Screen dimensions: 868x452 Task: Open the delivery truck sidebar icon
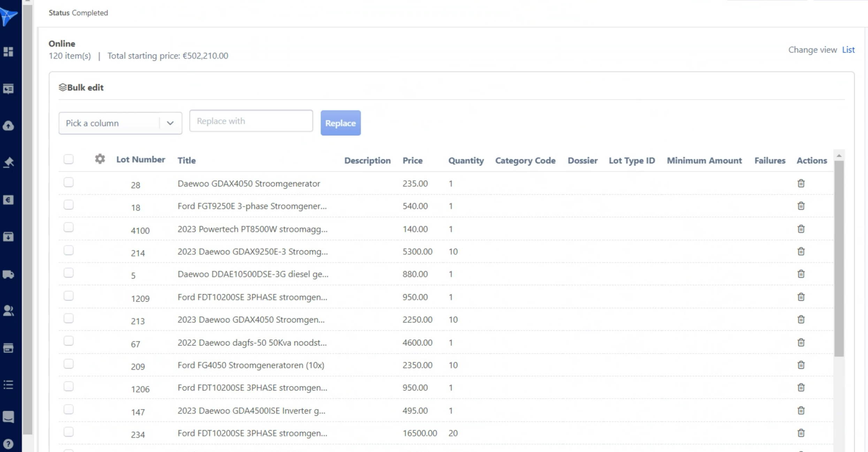pyautogui.click(x=8, y=274)
